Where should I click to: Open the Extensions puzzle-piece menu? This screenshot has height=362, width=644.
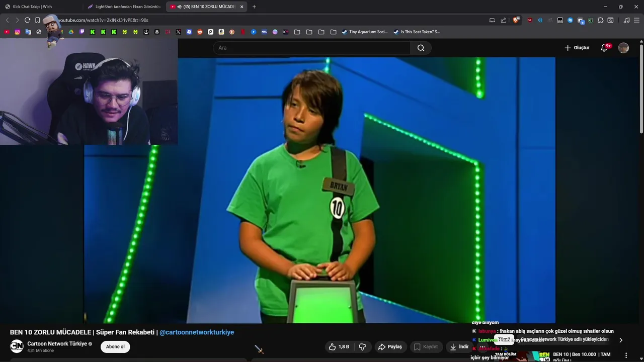(600, 20)
